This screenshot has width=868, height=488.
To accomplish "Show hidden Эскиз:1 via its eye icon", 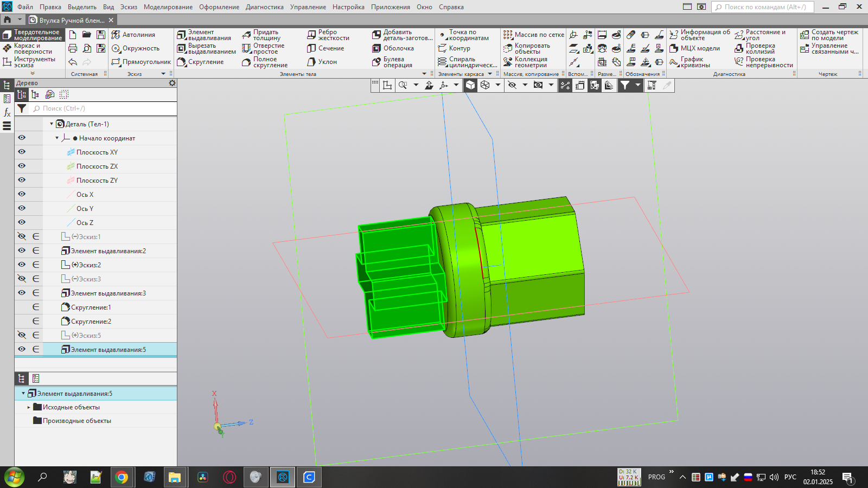I will coord(22,236).
